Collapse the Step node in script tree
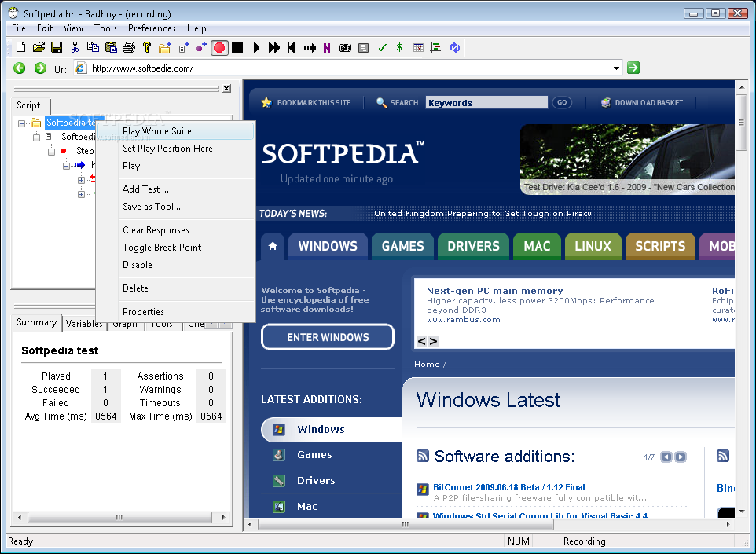 [51, 152]
